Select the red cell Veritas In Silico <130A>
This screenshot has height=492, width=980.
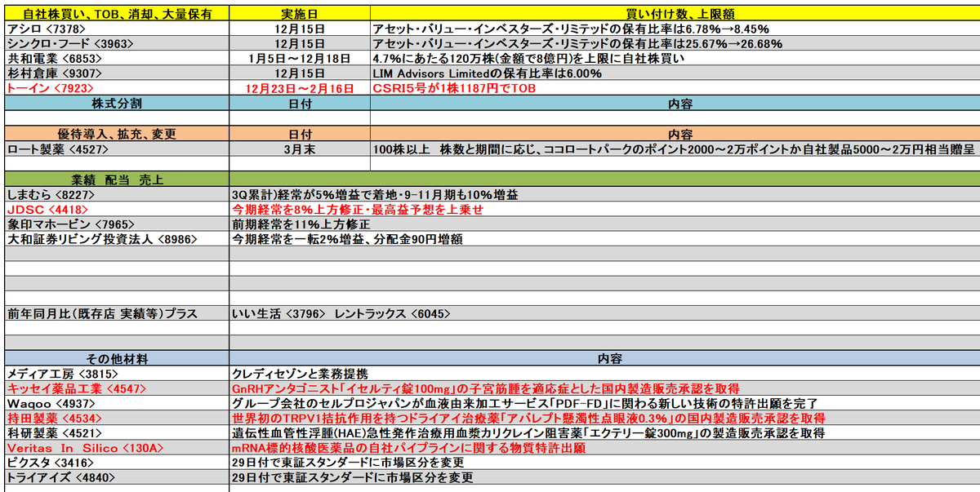coord(117,447)
